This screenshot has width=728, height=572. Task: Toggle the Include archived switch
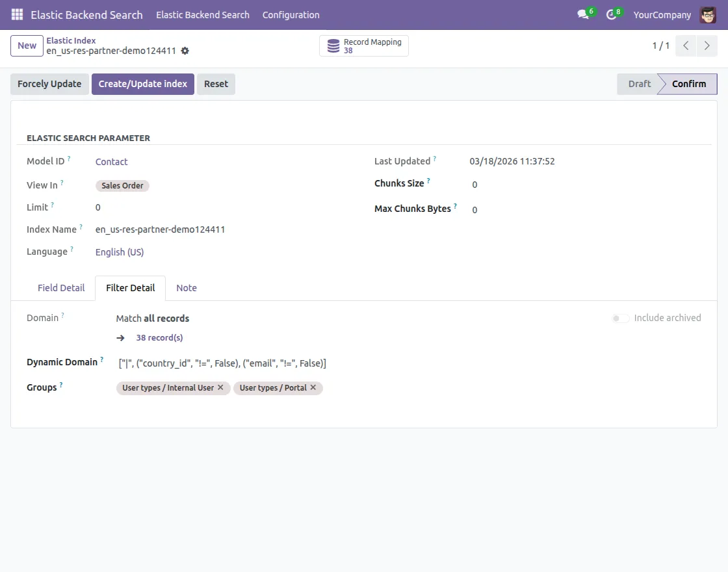[620, 318]
